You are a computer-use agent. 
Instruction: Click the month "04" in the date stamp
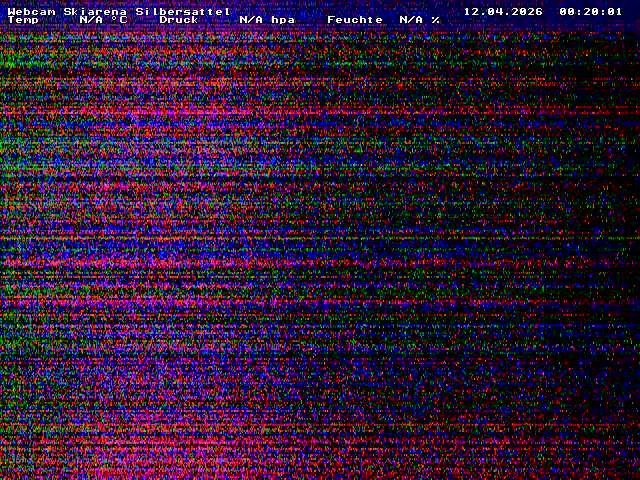495,11
